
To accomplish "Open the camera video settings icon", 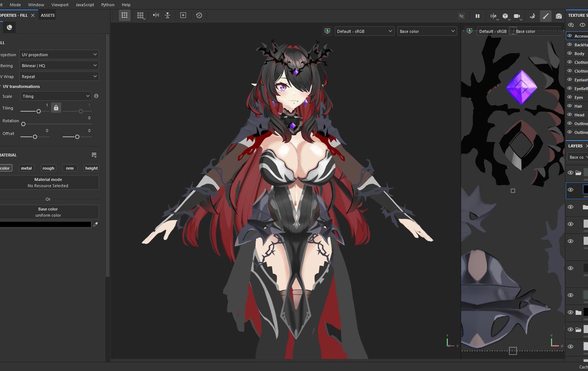I will pyautogui.click(x=517, y=16).
